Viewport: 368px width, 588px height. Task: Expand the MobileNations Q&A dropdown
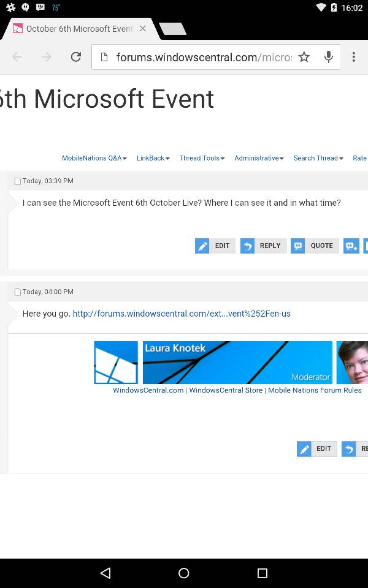(94, 158)
